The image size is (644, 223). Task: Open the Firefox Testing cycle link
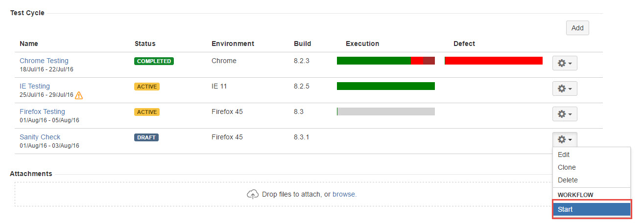(42, 111)
